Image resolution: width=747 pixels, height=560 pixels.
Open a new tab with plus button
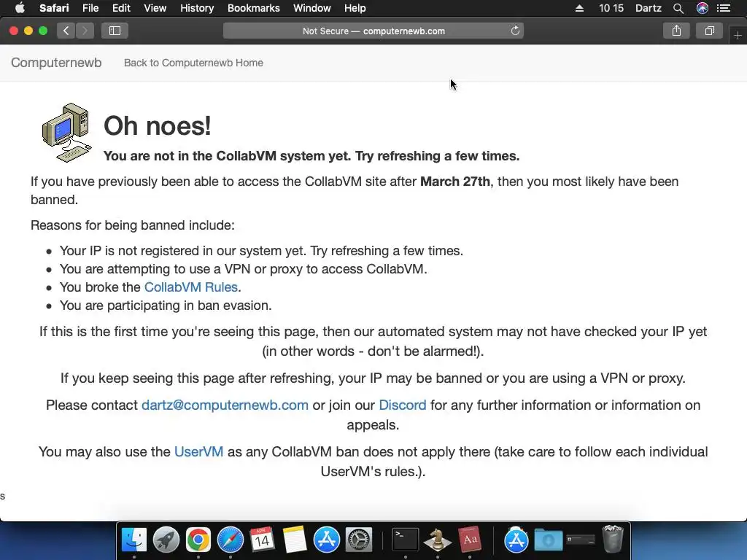click(738, 35)
